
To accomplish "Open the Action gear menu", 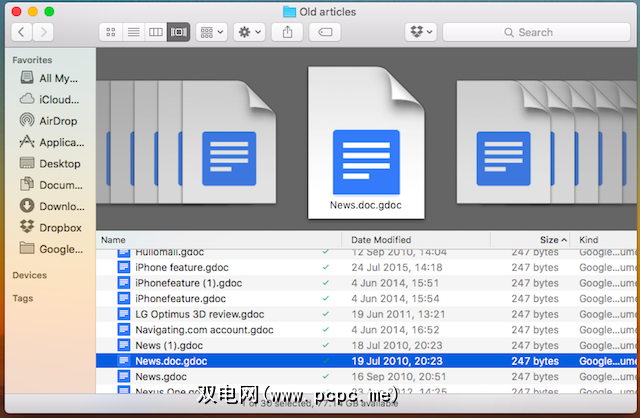I will [x=249, y=32].
